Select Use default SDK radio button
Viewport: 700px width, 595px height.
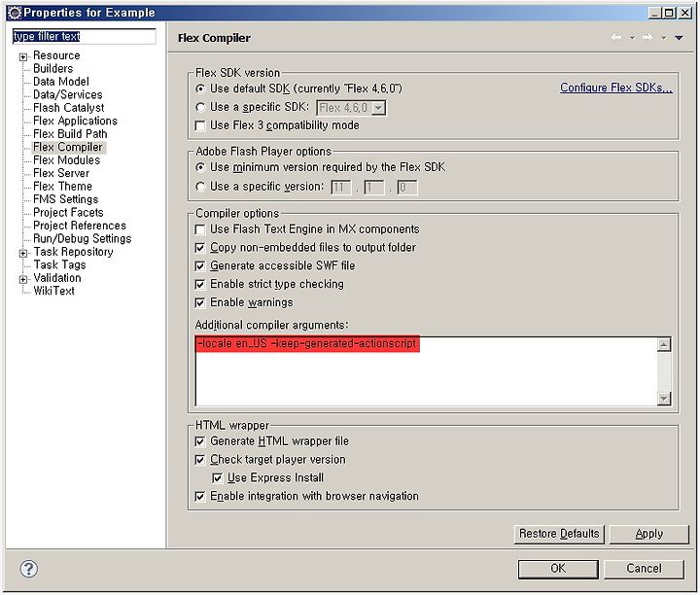tap(200, 88)
